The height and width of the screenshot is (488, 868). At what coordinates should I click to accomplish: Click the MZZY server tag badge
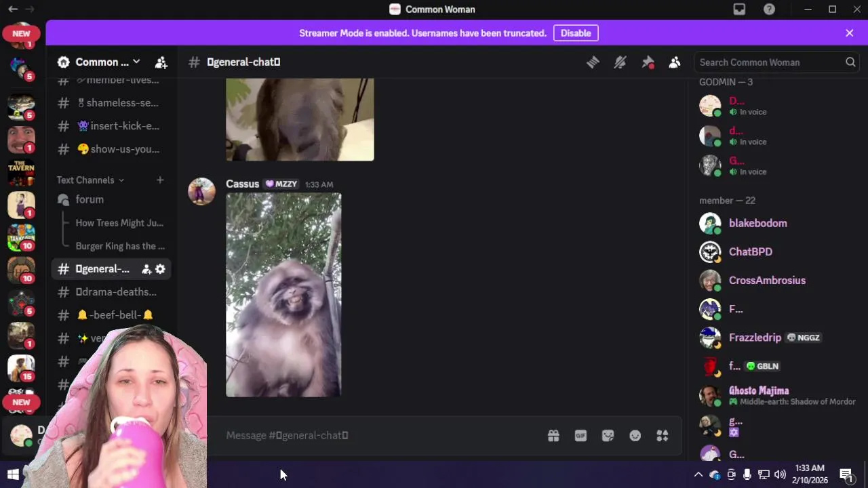[281, 184]
